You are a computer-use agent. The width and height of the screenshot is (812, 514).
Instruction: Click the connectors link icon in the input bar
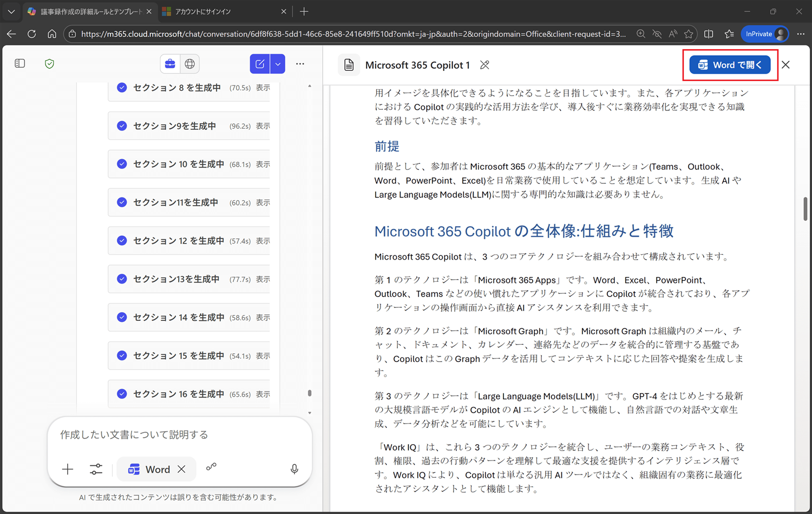pyautogui.click(x=211, y=467)
